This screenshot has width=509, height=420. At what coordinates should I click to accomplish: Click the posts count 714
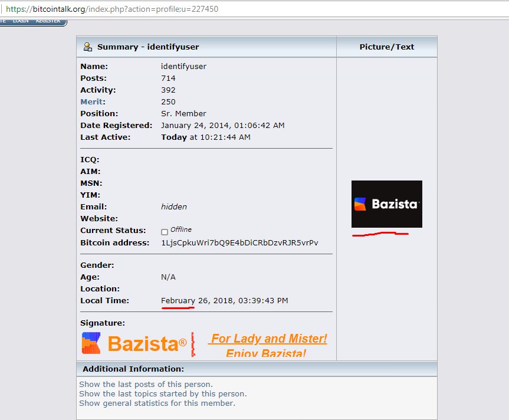tap(168, 78)
